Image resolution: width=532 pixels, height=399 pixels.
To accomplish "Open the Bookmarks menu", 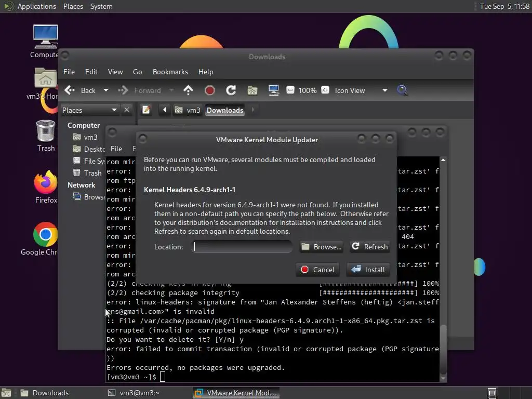I will [x=170, y=72].
